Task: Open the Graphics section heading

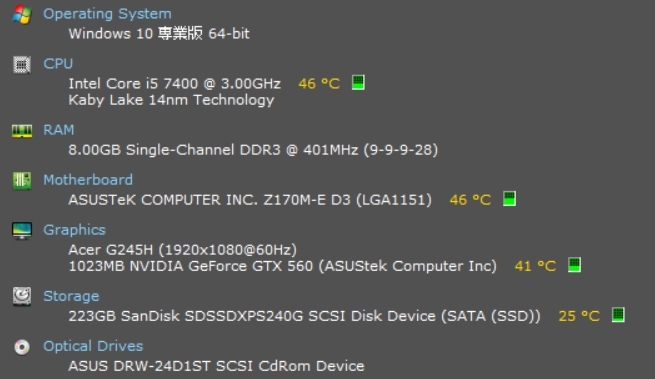Action: coord(74,230)
